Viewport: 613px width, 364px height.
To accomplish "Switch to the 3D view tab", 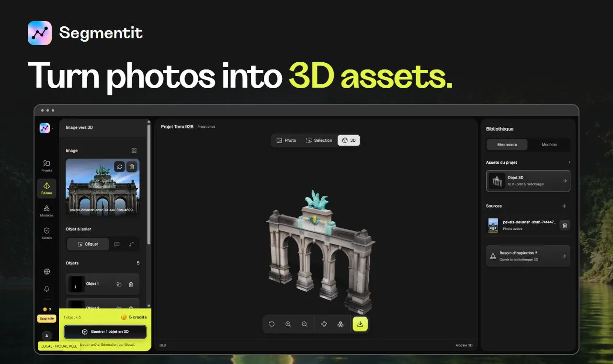I will point(349,140).
